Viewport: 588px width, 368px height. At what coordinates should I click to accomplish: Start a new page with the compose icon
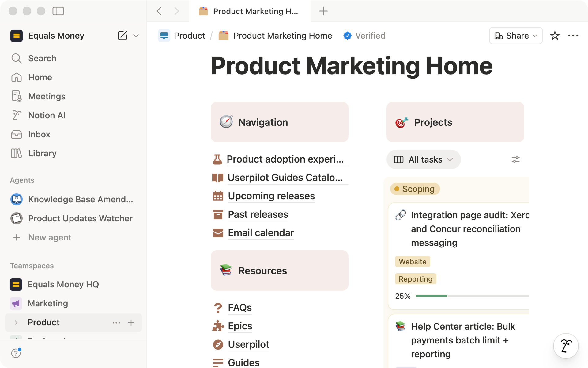click(x=122, y=36)
